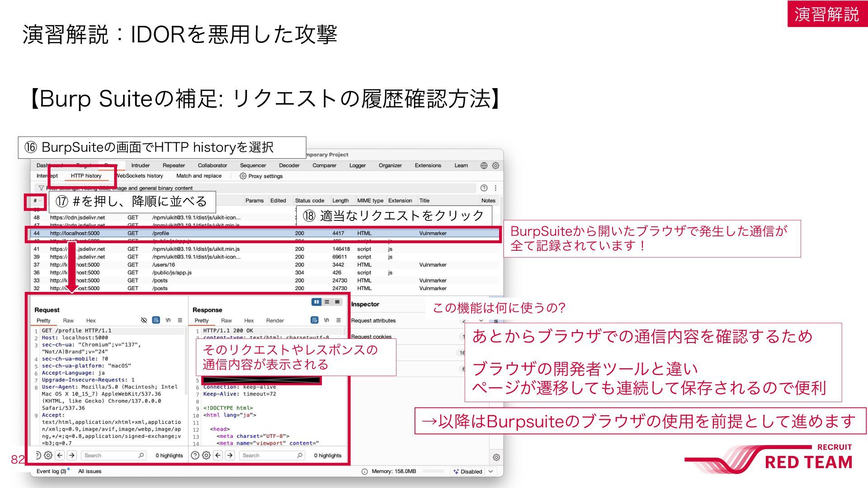
Task: Select stacked horizontal layout icon
Action: 327,302
